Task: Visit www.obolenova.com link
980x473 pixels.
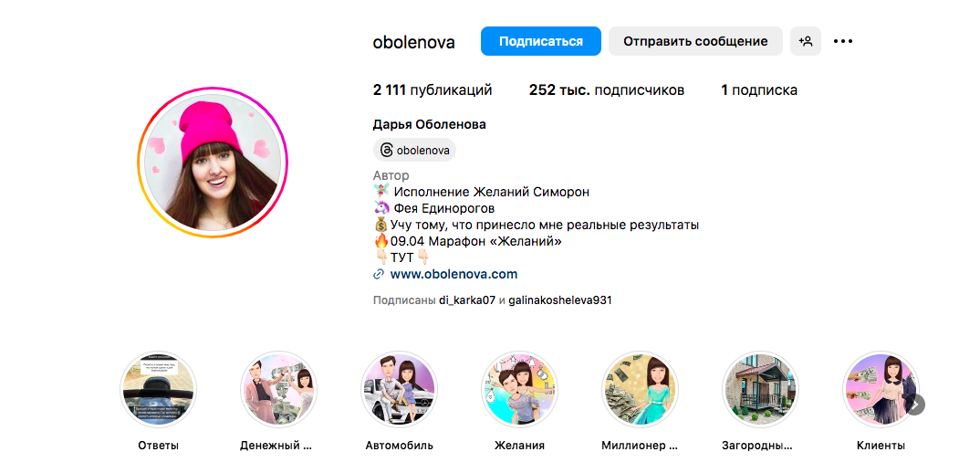Action: pyautogui.click(x=454, y=274)
